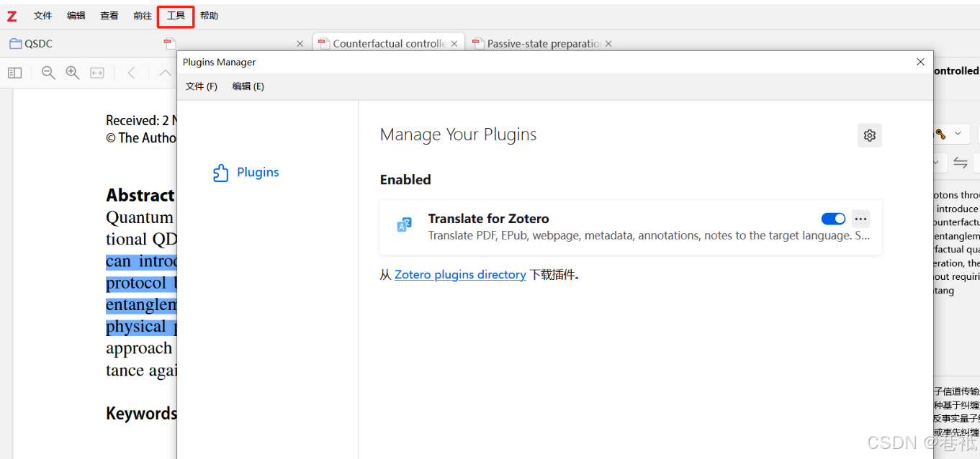Select the zoom in magnifier icon
This screenshot has width=980, height=459.
72,73
